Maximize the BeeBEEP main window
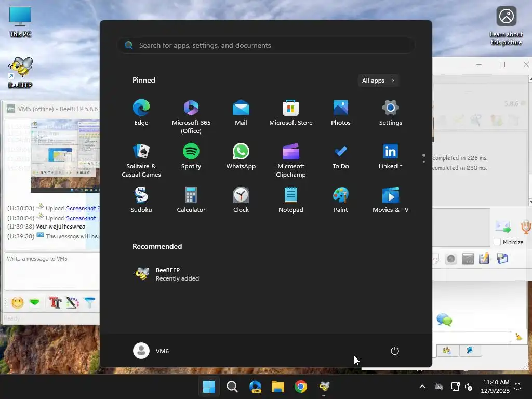532x399 pixels. [502, 64]
